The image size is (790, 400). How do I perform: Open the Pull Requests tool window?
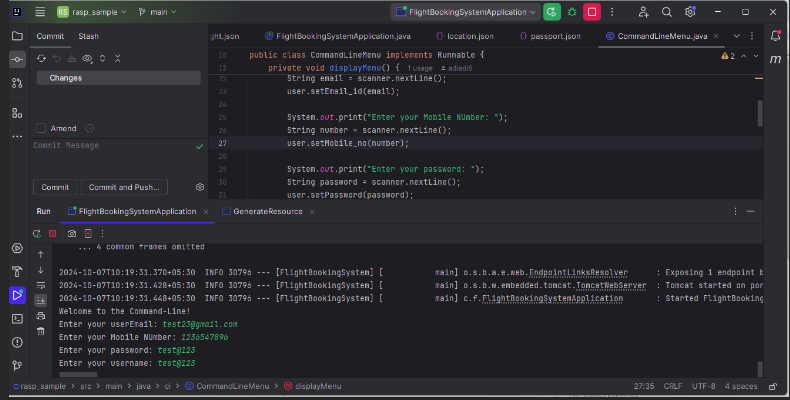[17, 83]
